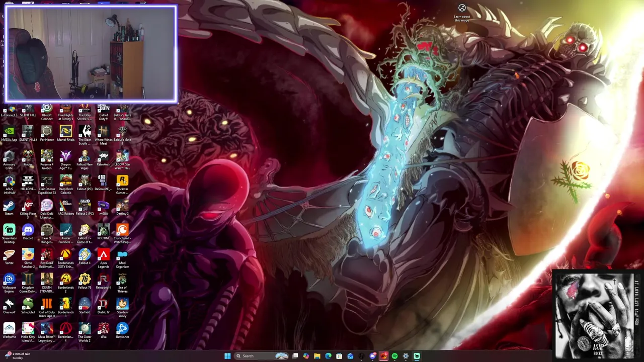Launch Microsoft Edge from the taskbar
The width and height of the screenshot is (644, 362).
(328, 356)
